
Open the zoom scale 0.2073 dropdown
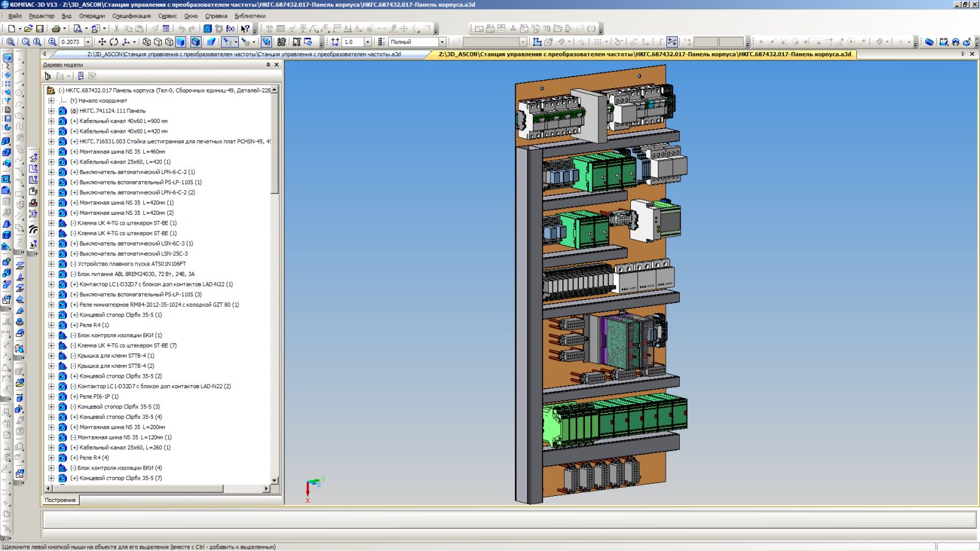tap(88, 42)
